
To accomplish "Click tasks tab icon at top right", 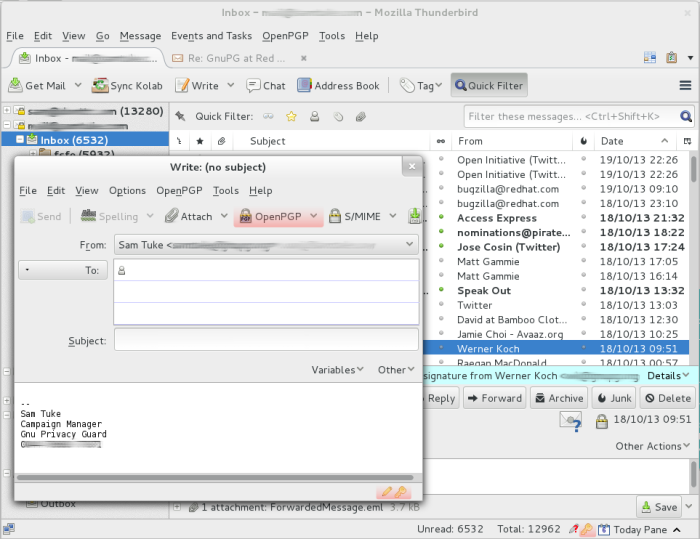I will coord(671,58).
